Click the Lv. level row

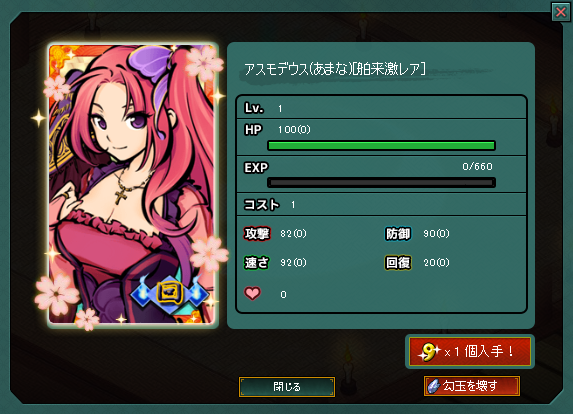click(x=382, y=108)
